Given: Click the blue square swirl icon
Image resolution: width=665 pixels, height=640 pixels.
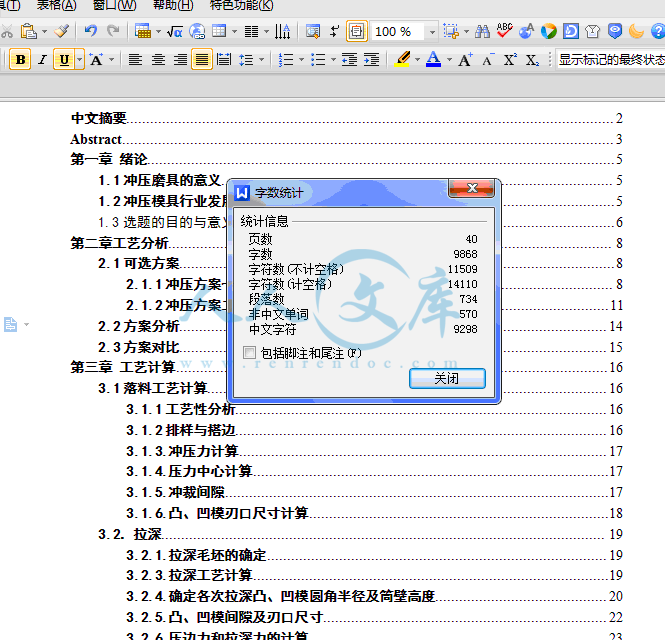Looking at the screenshot, I should pos(571,31).
